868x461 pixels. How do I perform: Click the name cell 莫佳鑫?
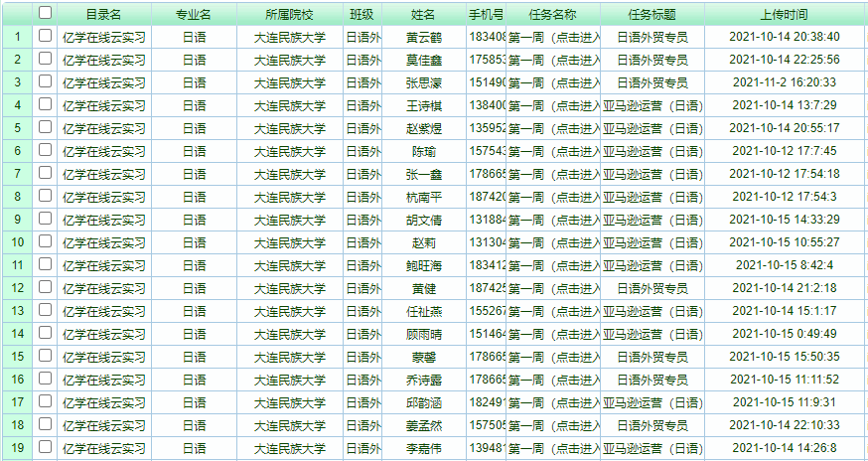point(423,60)
